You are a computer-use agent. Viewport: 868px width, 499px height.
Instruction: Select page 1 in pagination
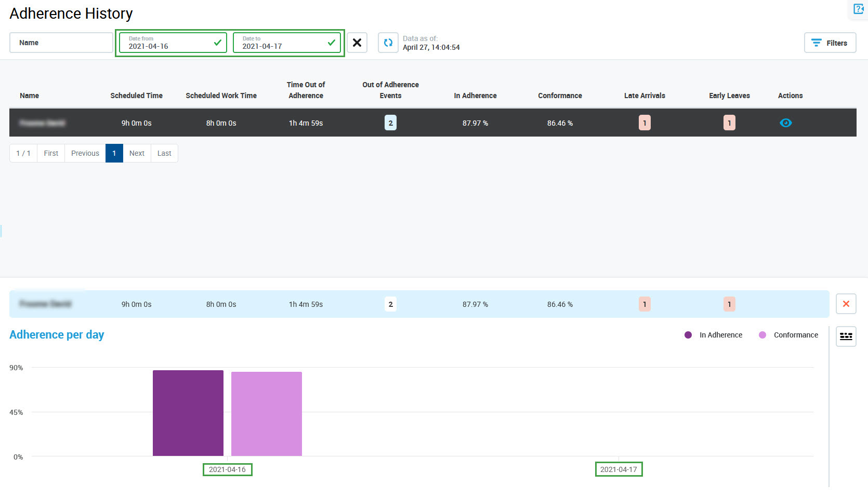click(x=114, y=153)
